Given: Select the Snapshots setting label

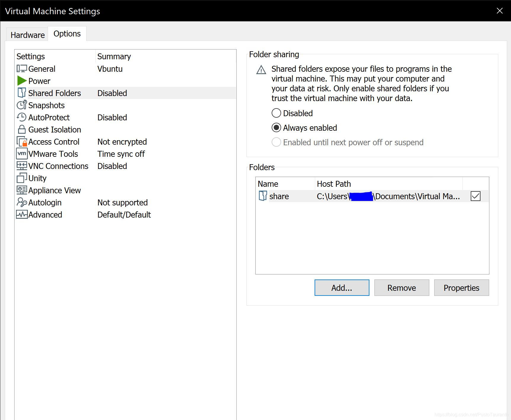Looking at the screenshot, I should click(x=47, y=105).
